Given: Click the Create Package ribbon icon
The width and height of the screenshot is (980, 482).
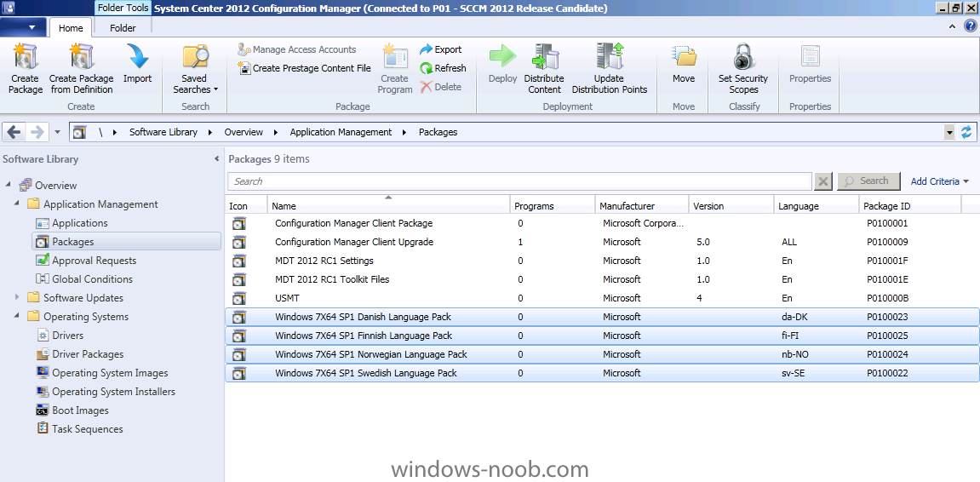Looking at the screenshot, I should 26,56.
